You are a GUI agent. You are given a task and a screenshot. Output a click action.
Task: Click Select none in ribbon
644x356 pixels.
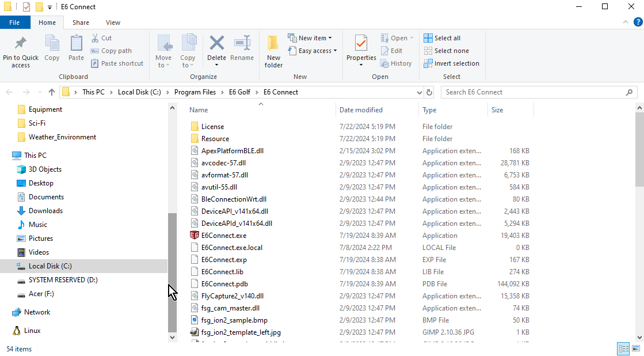point(447,51)
